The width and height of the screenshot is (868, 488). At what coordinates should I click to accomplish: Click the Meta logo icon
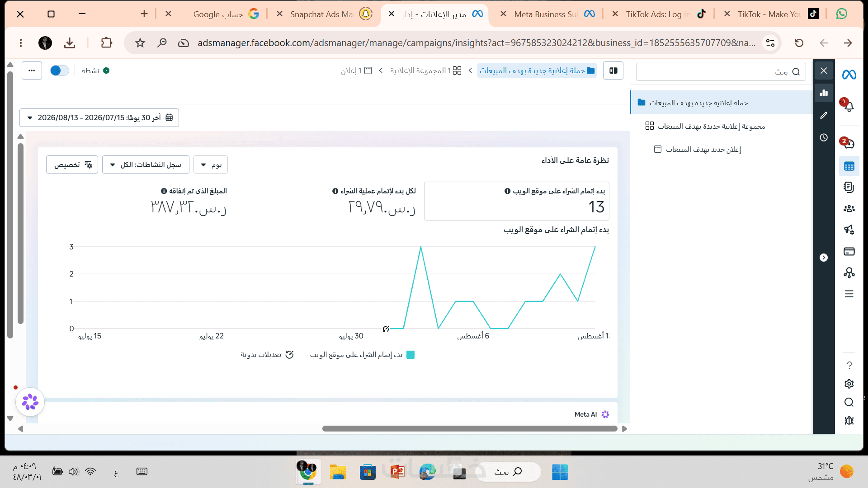[x=849, y=75]
